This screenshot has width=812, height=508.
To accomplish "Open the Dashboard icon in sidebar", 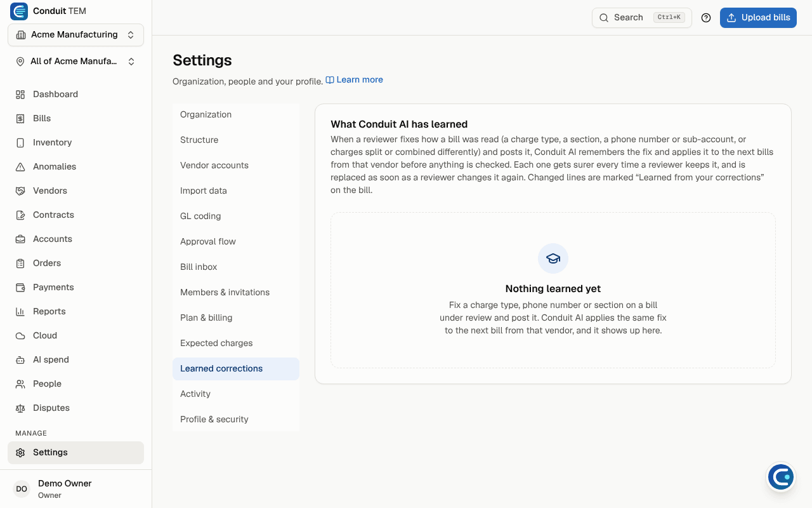I will [20, 94].
